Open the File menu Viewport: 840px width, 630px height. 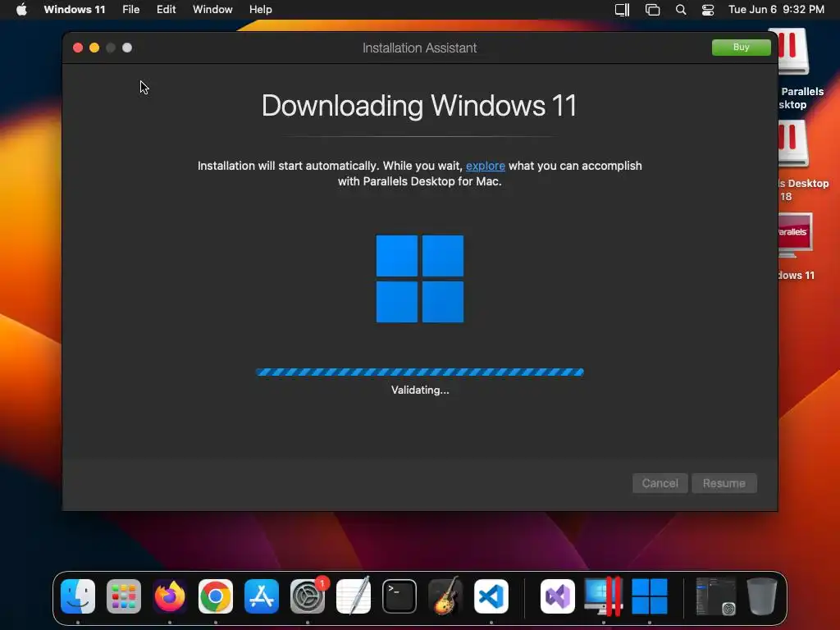coord(130,10)
